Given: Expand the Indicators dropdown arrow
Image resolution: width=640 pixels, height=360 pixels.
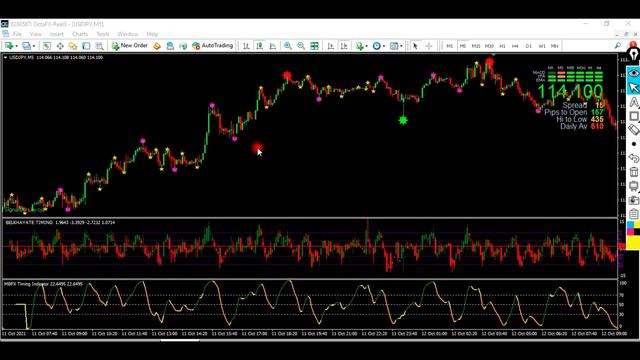Looking at the screenshot, I should tap(366, 46).
